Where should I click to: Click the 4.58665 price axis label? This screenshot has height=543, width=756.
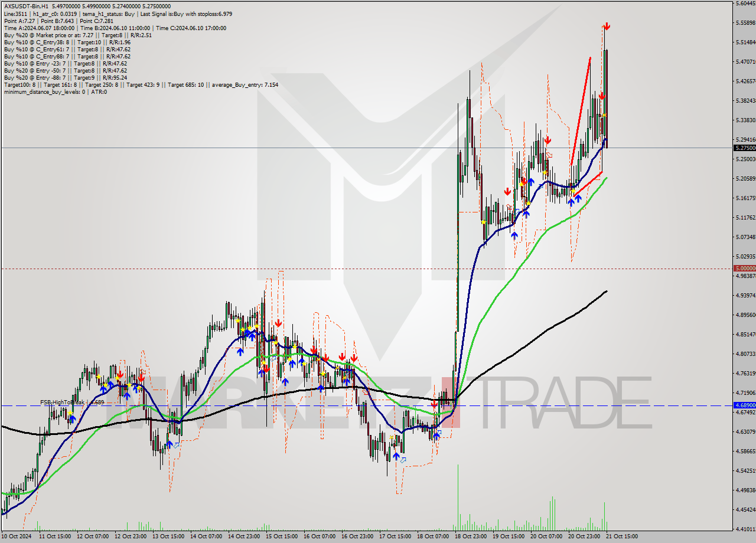(x=745, y=451)
